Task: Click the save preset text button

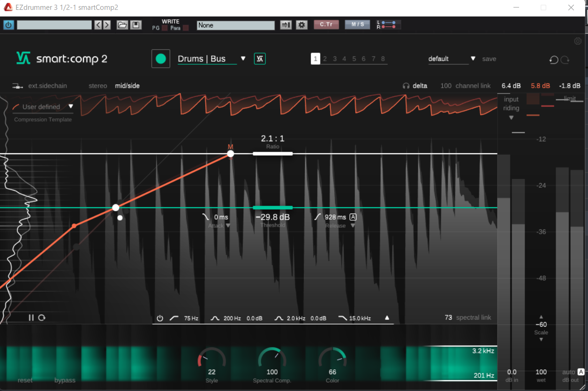Action: click(x=489, y=59)
